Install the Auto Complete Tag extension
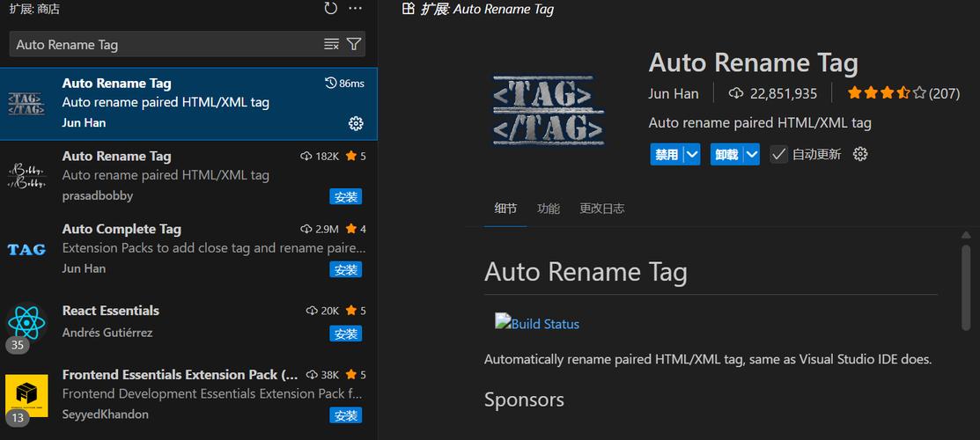This screenshot has height=440, width=980. coord(346,269)
